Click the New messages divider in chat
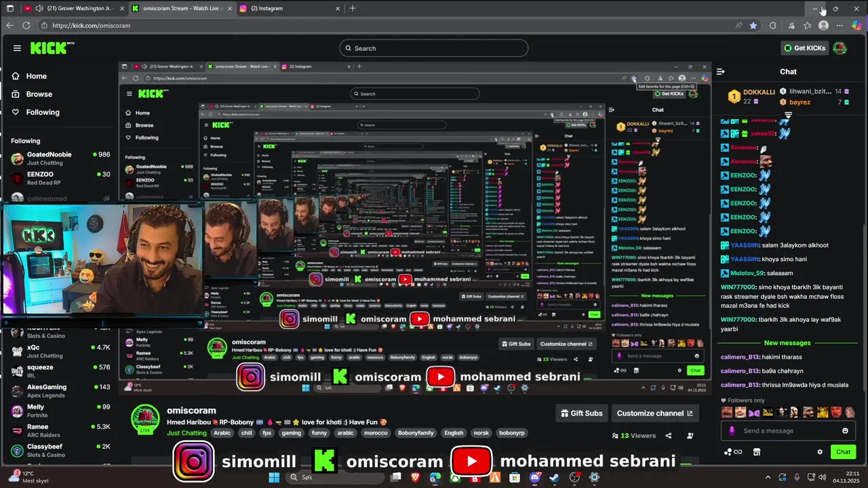Image resolution: width=868 pixels, height=488 pixels. (787, 343)
